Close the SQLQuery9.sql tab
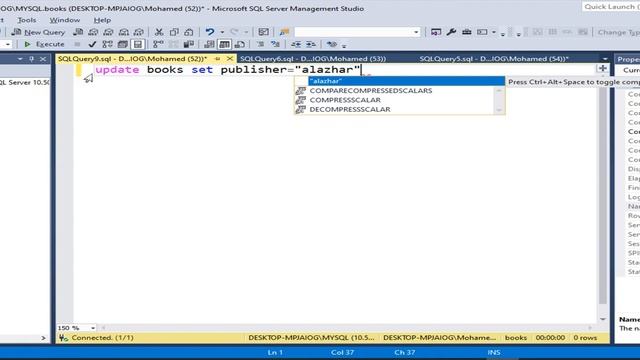 (x=230, y=59)
